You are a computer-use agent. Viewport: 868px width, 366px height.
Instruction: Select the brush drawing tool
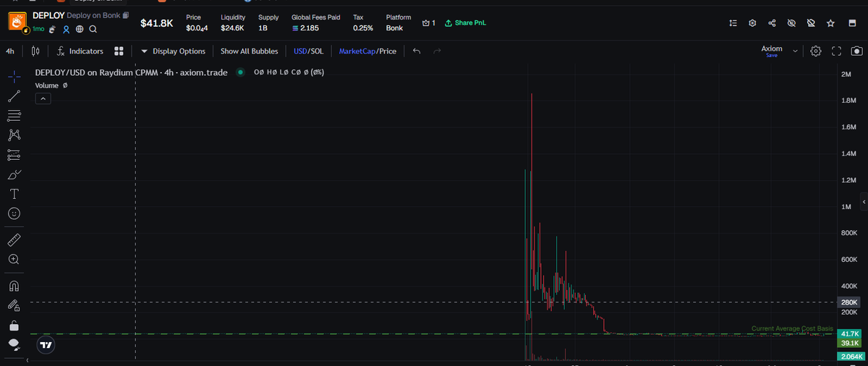14,174
